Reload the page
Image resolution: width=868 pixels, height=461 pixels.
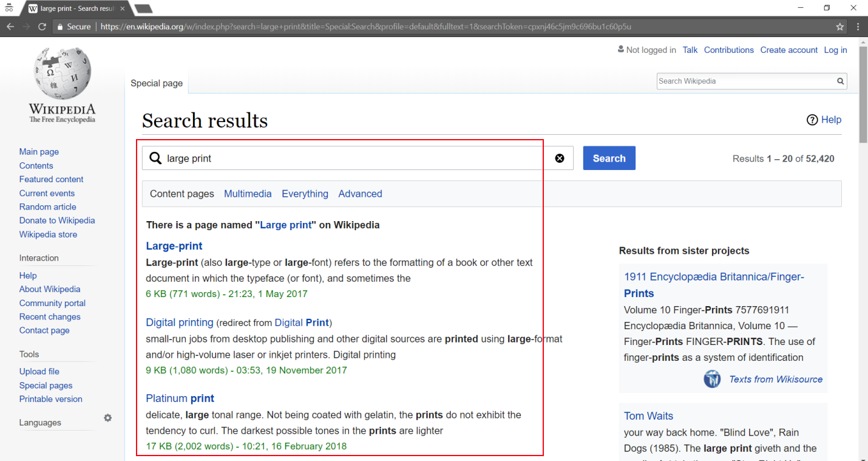(42, 27)
